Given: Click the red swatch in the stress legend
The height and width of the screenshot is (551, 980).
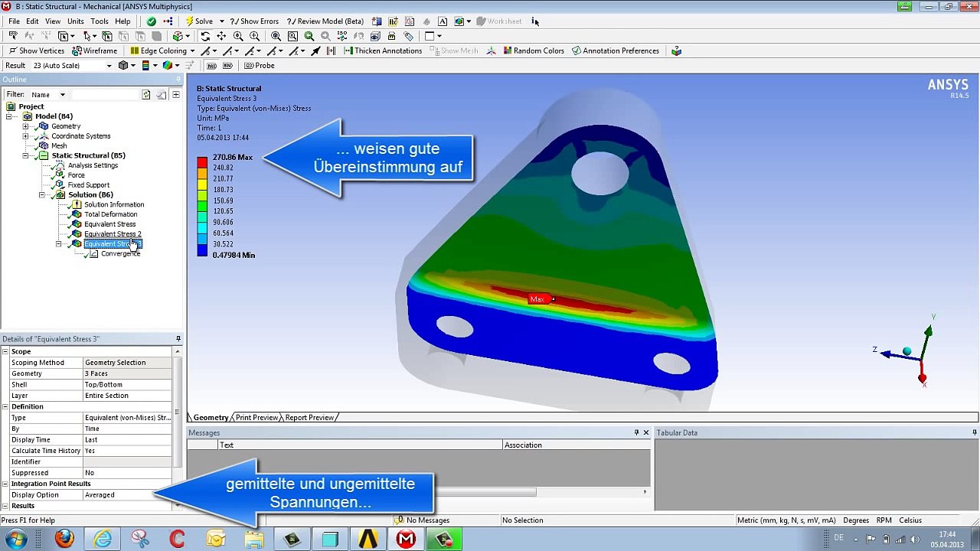Looking at the screenshot, I should coord(202,161).
